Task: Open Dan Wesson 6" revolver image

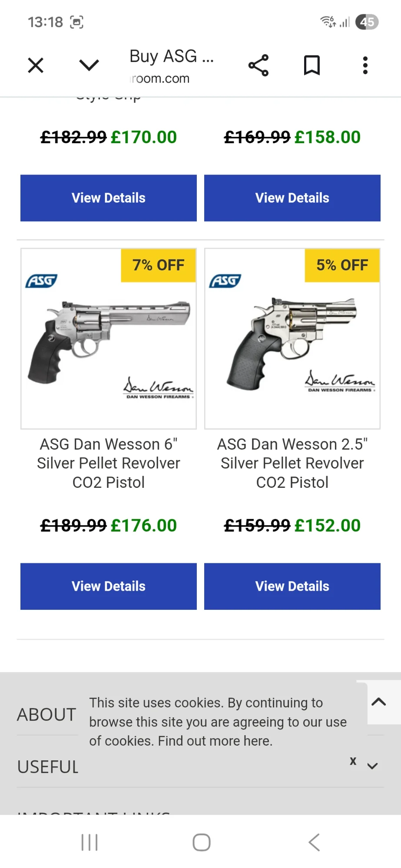Action: coord(109,339)
